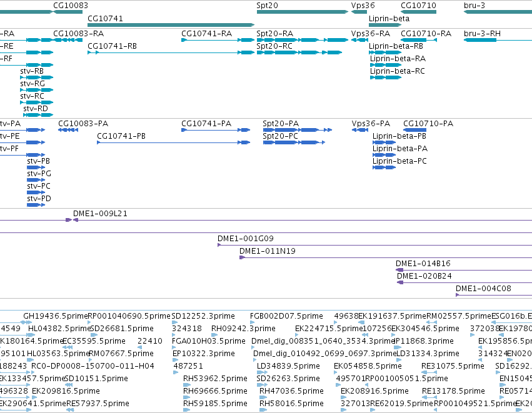
Task: Pick protein label 'Liprin-beta-PC'
Action: (x=399, y=161)
